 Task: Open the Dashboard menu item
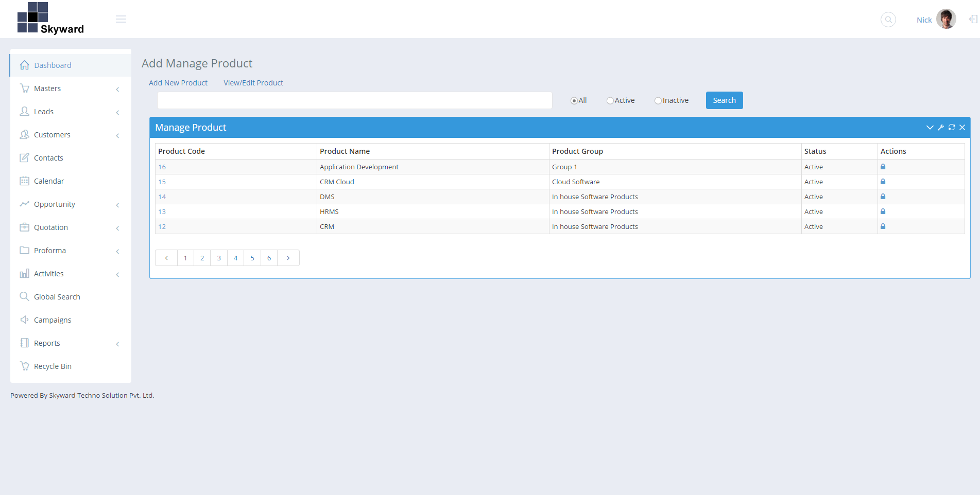pyautogui.click(x=53, y=65)
